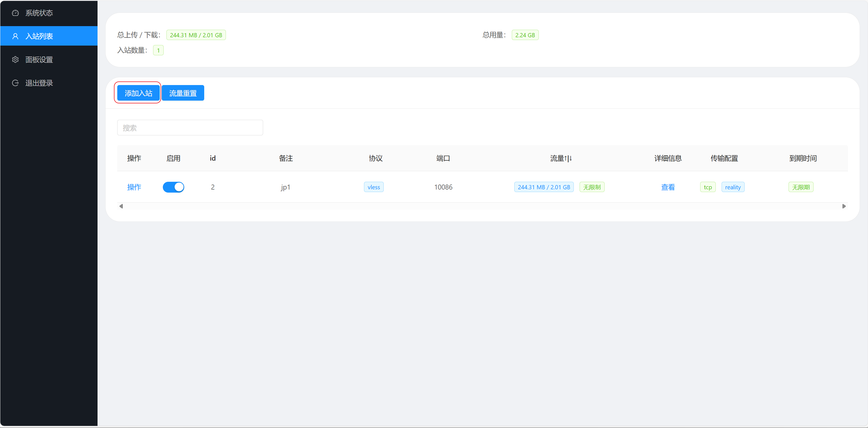This screenshot has height=428, width=868.
Task: Click the 传输配置 column header
Action: coord(724,158)
